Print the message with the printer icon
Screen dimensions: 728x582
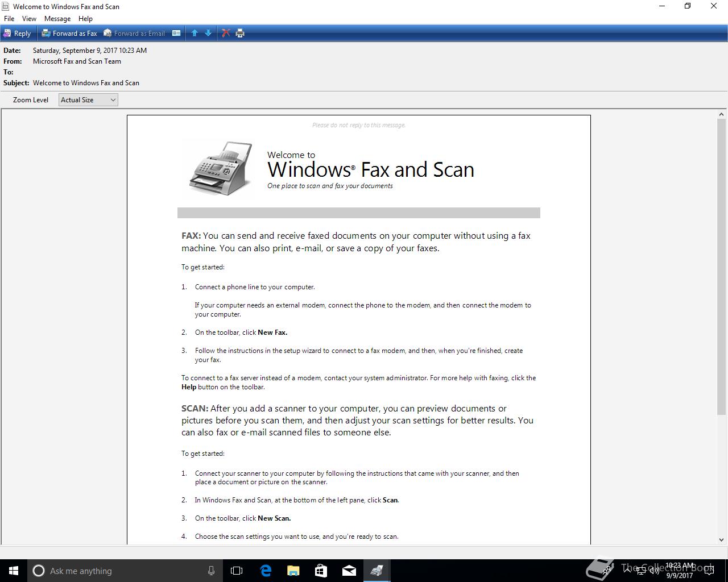240,34
